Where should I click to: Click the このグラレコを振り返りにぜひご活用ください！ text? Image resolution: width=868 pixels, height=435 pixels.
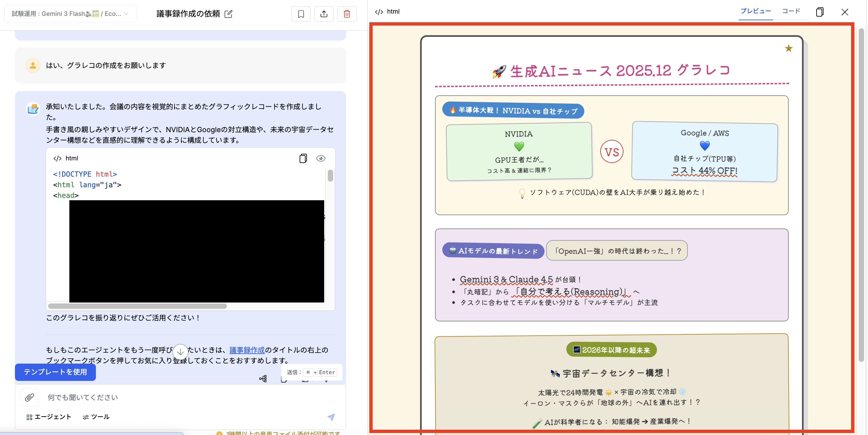coord(123,318)
